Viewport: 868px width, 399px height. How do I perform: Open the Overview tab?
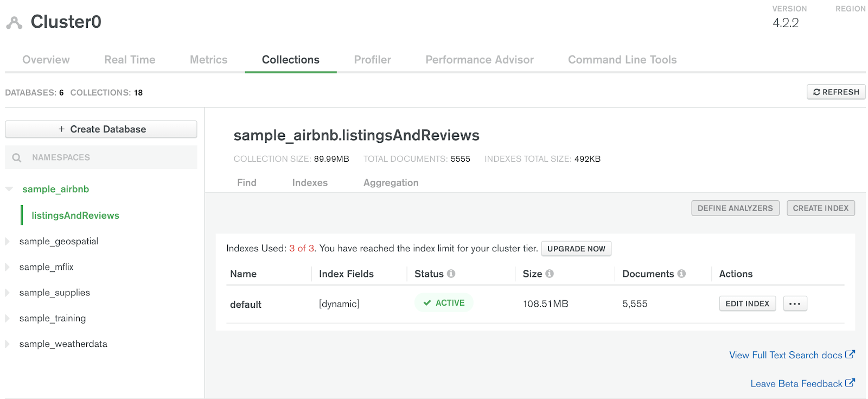tap(46, 60)
